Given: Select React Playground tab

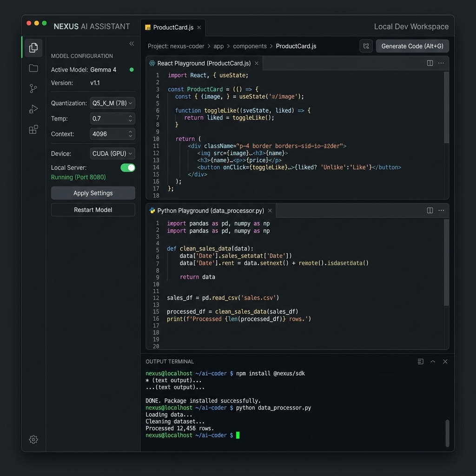Looking at the screenshot, I should tap(204, 63).
